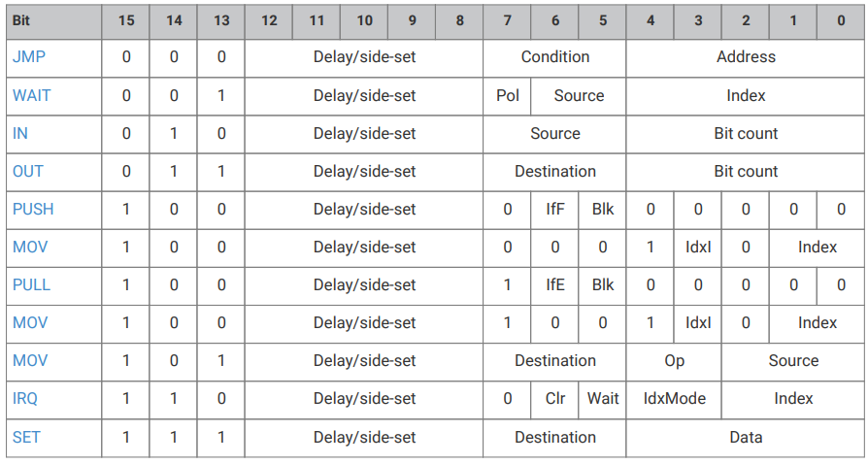The image size is (868, 464).
Task: Click the IN instruction link
Action: pyautogui.click(x=20, y=133)
